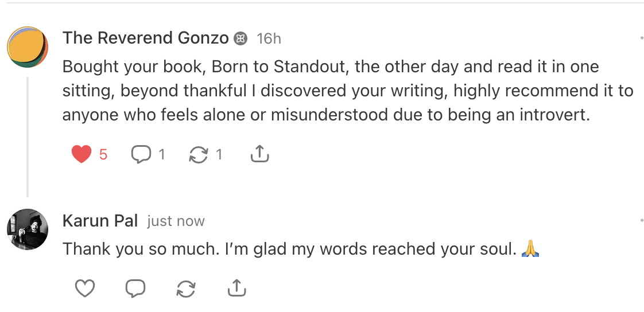Open the note via the 16h timestamp
Image resolution: width=644 pixels, height=312 pixels.
coord(269,38)
